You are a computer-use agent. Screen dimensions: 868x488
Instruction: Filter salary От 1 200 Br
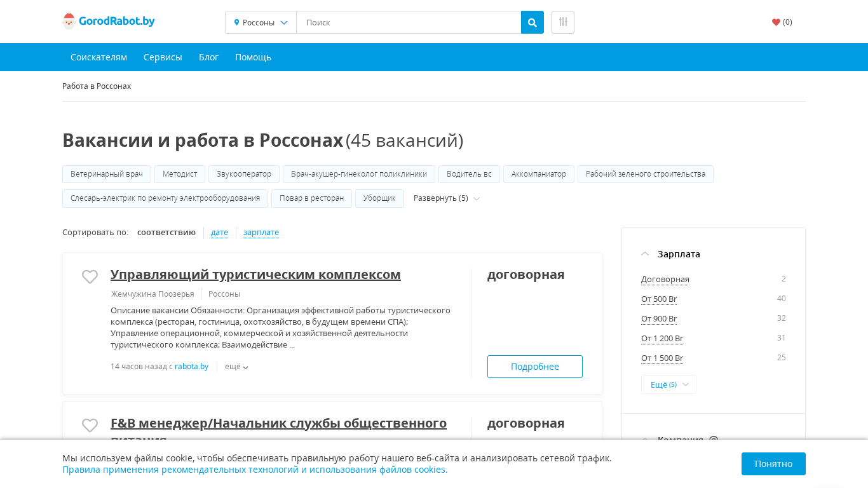tap(662, 339)
